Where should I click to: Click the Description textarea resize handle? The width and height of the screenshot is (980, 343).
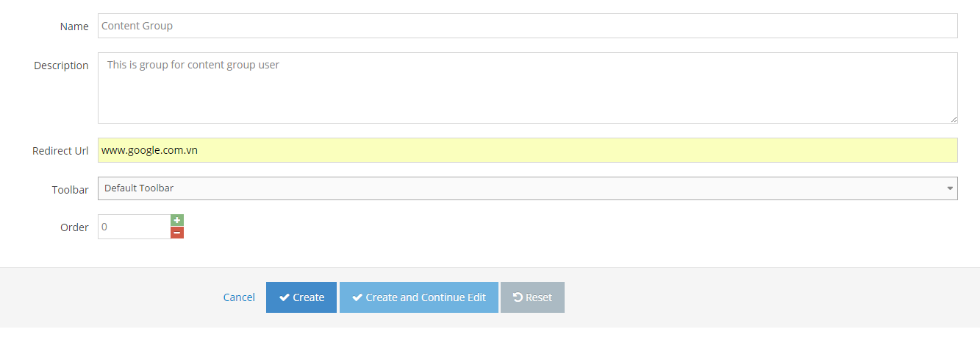coord(954,119)
